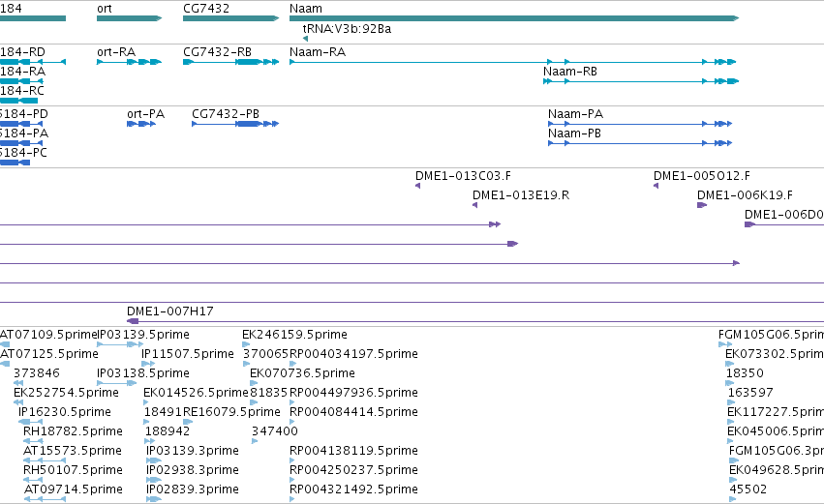This screenshot has height=504, width=824.
Task: Open EST IP03139.3prime
Action: click(x=193, y=451)
